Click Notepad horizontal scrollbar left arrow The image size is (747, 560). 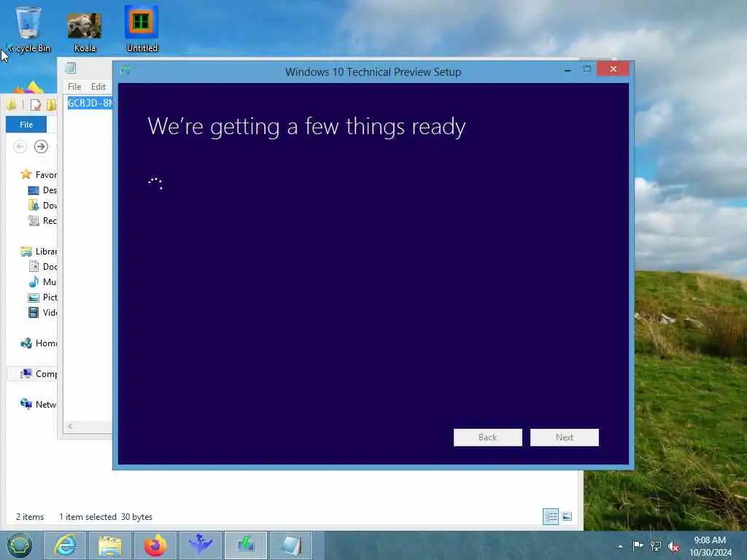pyautogui.click(x=70, y=426)
